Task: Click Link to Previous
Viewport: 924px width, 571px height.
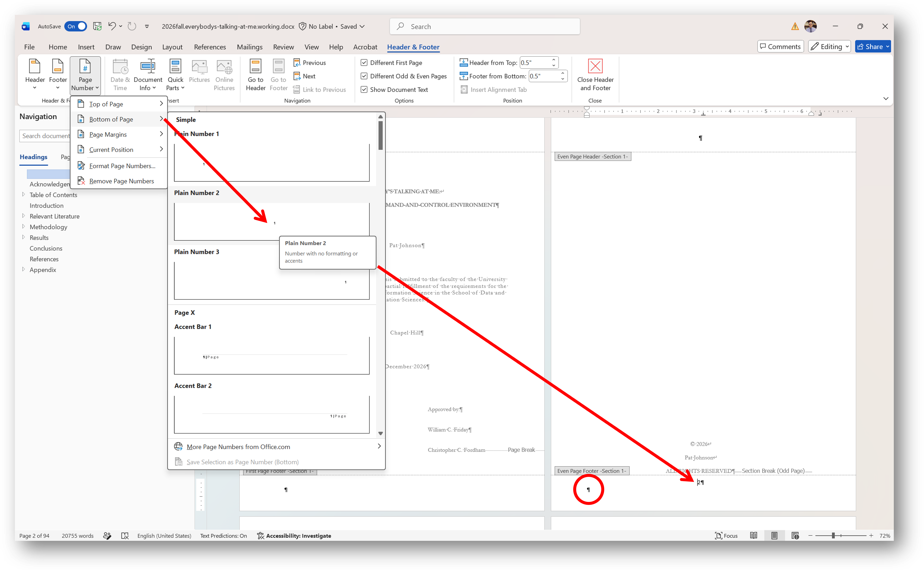Action: (320, 89)
